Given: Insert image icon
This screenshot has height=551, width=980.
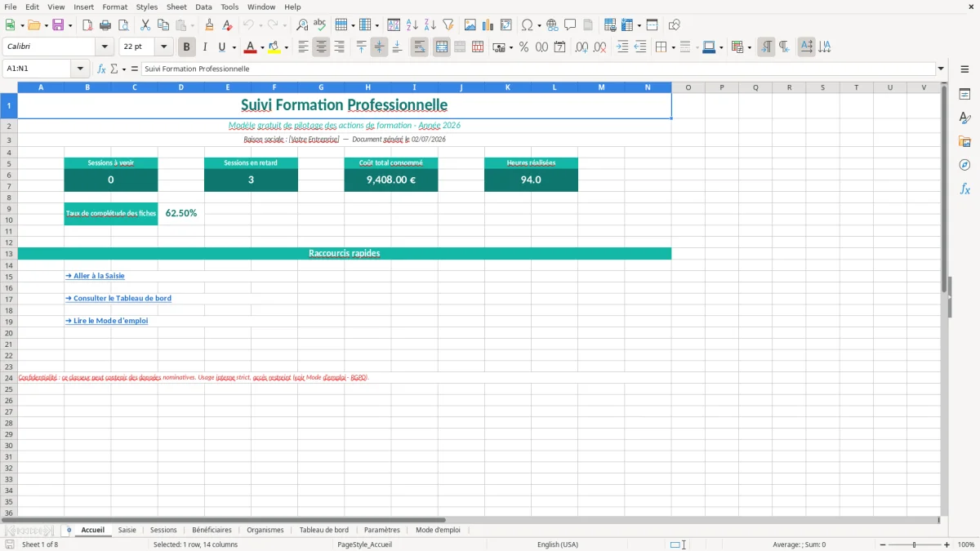Looking at the screenshot, I should (470, 25).
